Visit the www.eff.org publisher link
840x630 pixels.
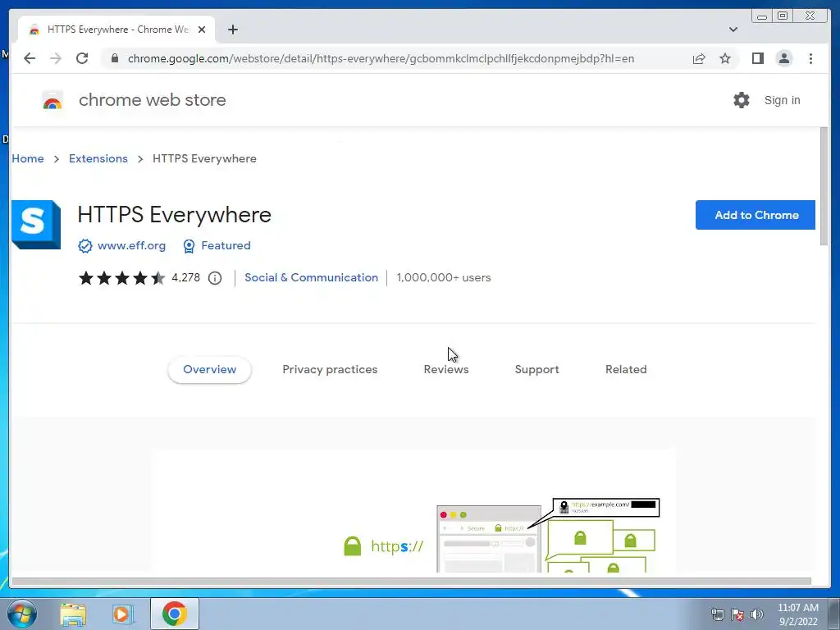point(132,245)
